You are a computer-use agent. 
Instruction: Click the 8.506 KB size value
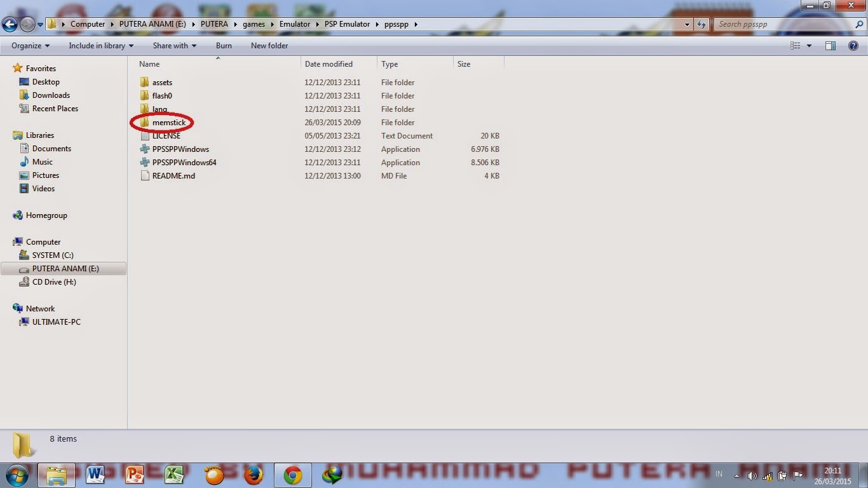tap(485, 163)
